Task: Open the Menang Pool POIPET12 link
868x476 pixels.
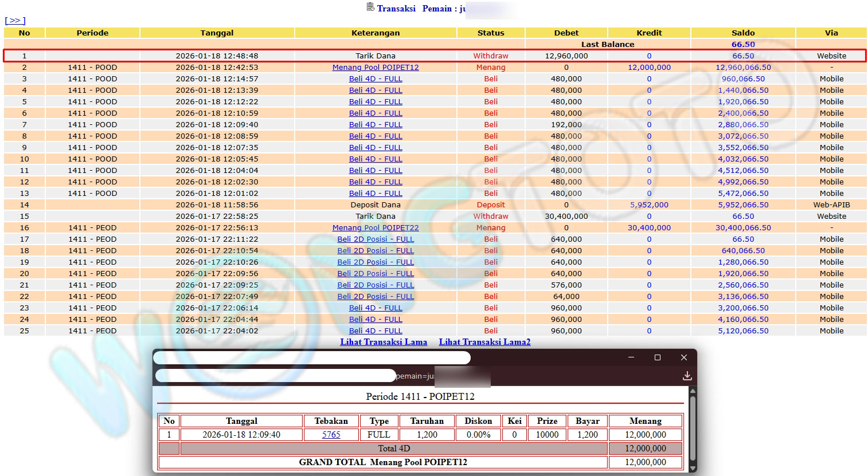Action: coord(376,68)
